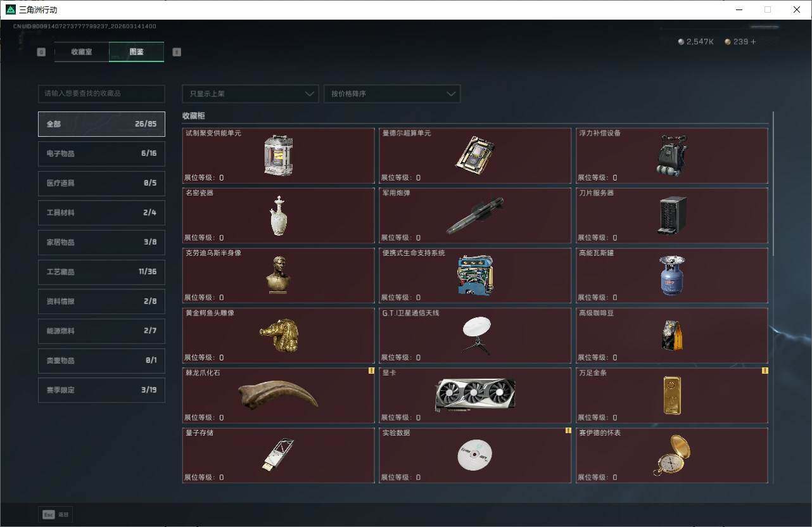Image resolution: width=812 pixels, height=527 pixels.
Task: Filter by 家居物品 category
Action: click(101, 243)
